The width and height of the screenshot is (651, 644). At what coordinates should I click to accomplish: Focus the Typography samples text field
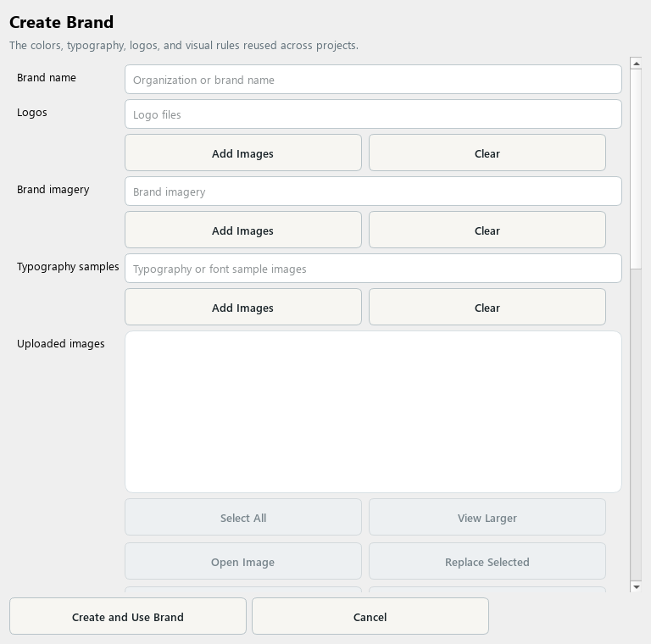373,269
